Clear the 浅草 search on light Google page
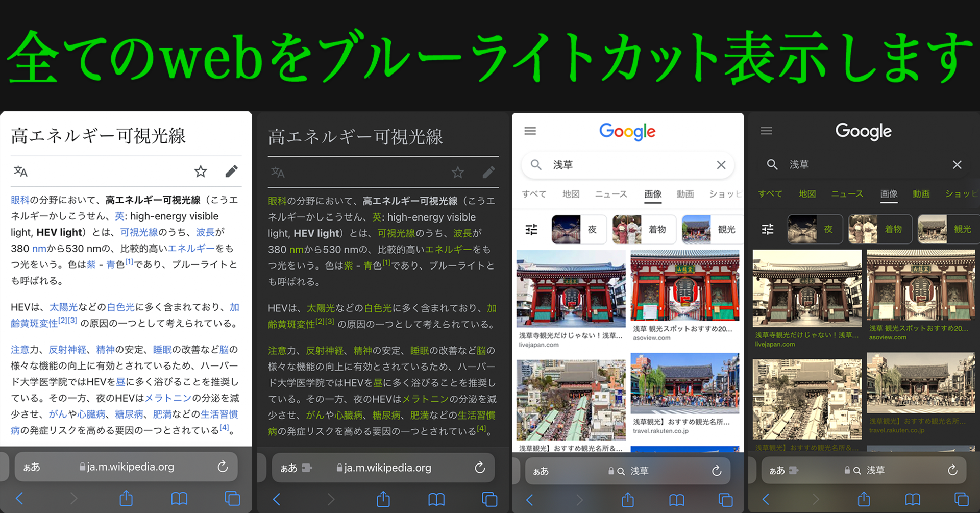Viewport: 980px width, 513px height. [x=721, y=165]
